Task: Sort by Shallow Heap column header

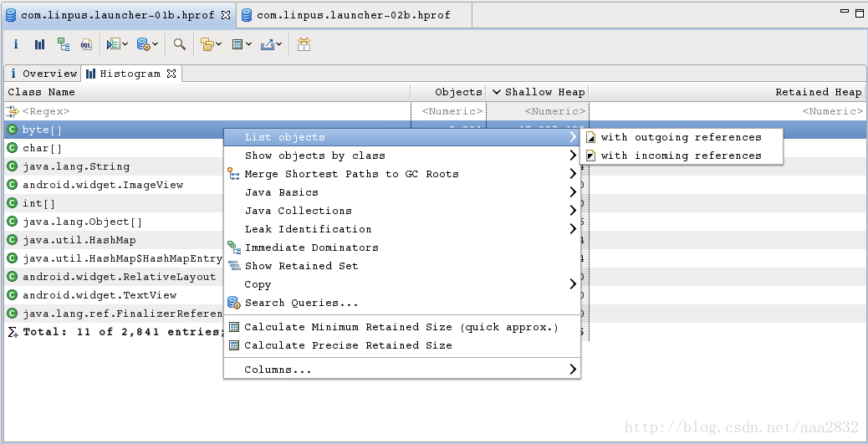Action: coord(538,92)
